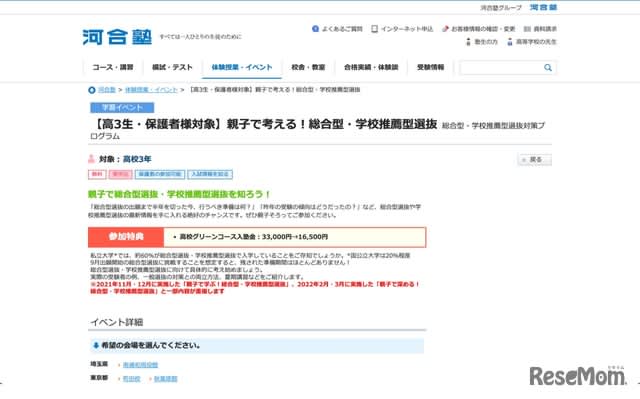Screen dimensions: 640x399
Task: Click the tablet icon beside インターネット申込
Action: (x=374, y=29)
